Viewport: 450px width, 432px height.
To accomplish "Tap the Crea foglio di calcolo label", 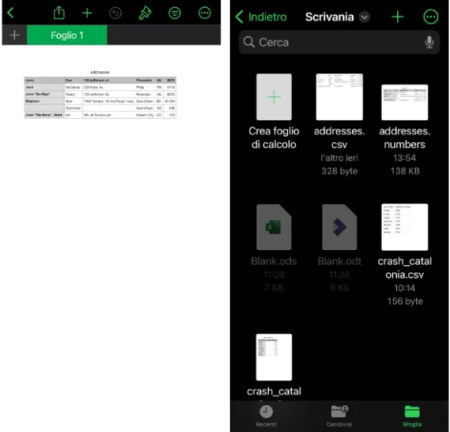I will (x=274, y=138).
